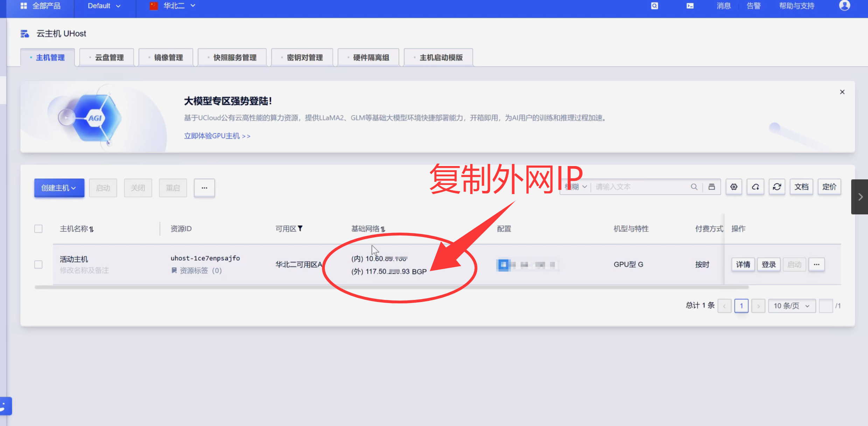The width and height of the screenshot is (868, 426).
Task: Switch to 云盘管理 tab
Action: pos(107,57)
